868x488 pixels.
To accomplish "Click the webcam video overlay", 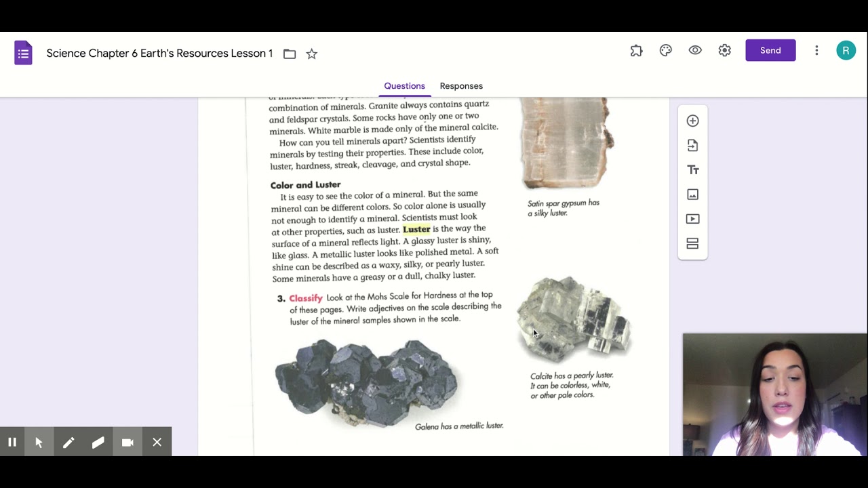I will tap(775, 394).
